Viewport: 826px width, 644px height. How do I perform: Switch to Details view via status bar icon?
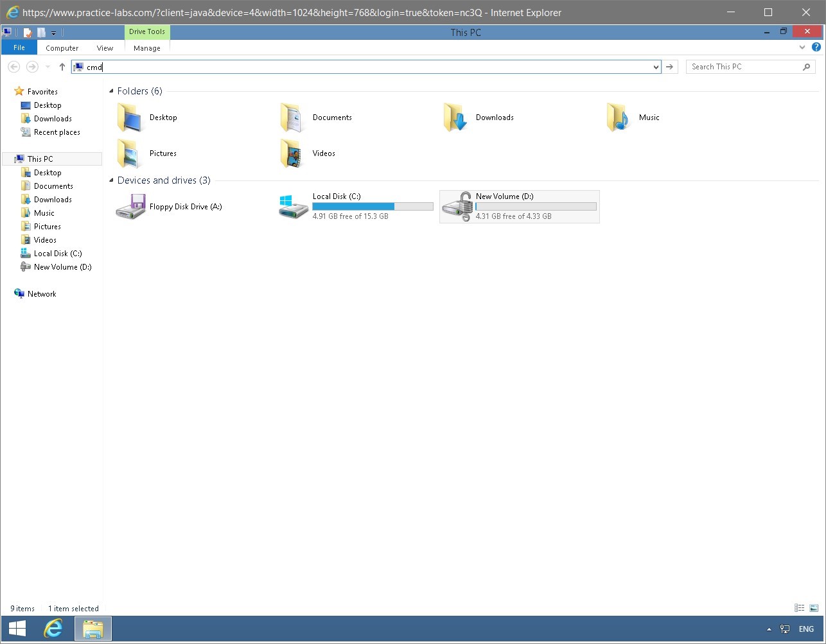click(799, 608)
